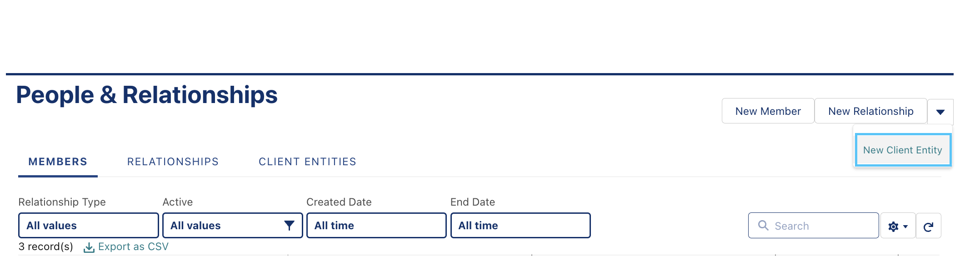Switch to the Relationships tab
Viewport: 980px width, 256px height.
[173, 162]
